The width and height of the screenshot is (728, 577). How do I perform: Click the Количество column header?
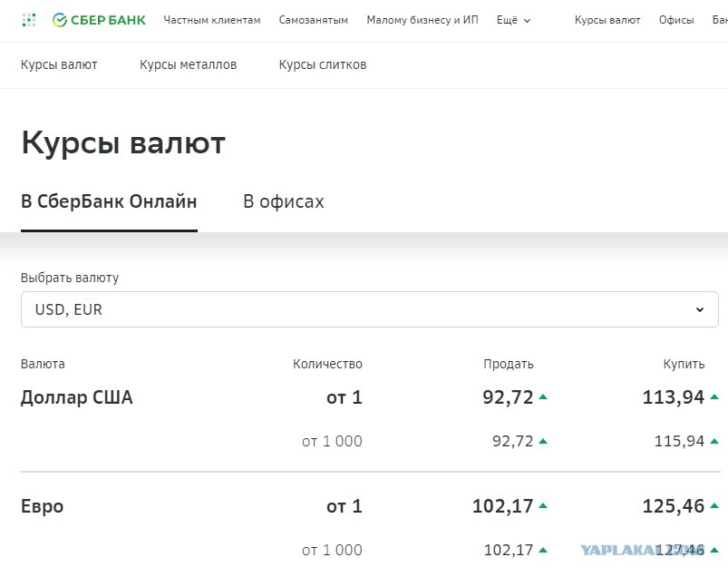pyautogui.click(x=327, y=364)
